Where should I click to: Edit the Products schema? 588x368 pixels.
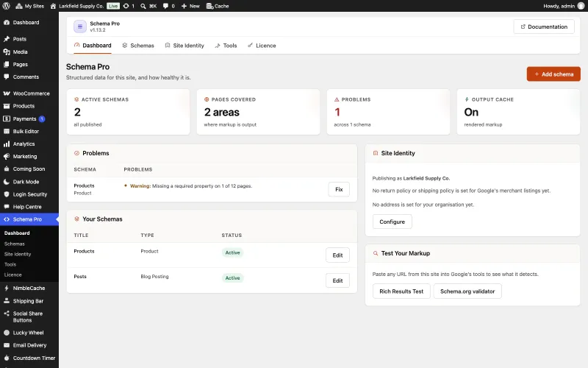[337, 255]
